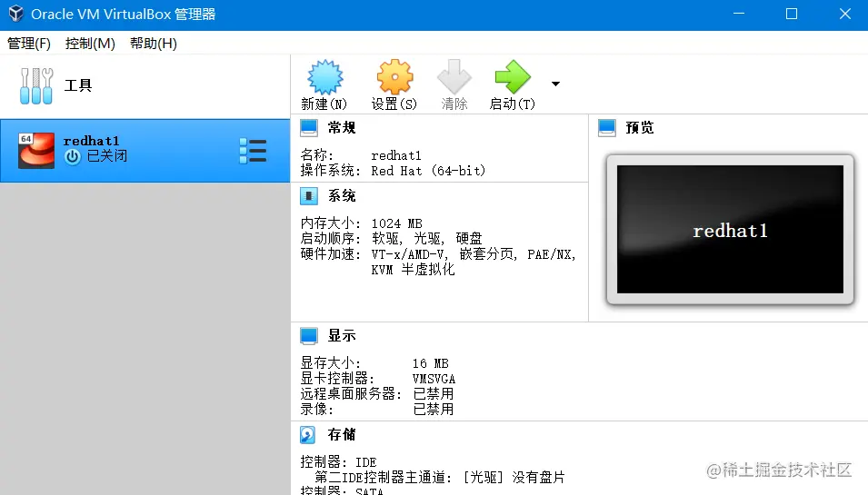Click OS value Red Hat (64-bit)
The width and height of the screenshot is (868, 495).
pyautogui.click(x=428, y=171)
